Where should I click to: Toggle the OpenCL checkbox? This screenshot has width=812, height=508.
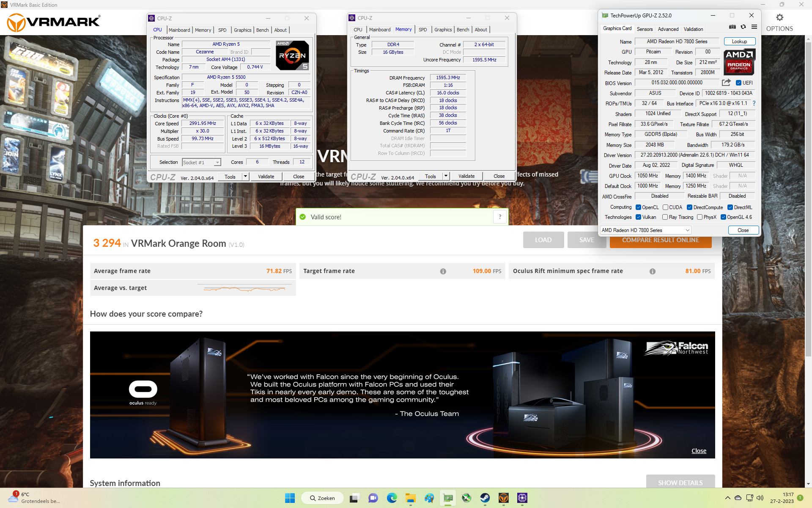coord(639,207)
